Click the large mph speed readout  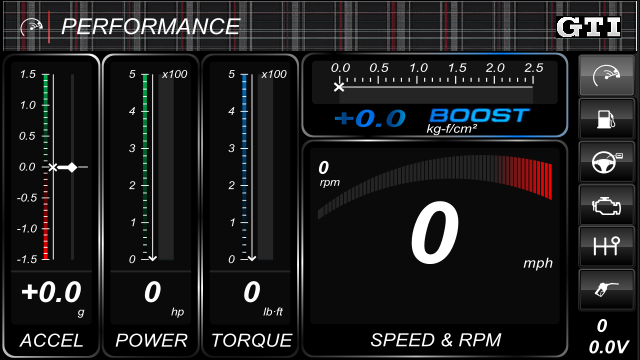pos(435,233)
